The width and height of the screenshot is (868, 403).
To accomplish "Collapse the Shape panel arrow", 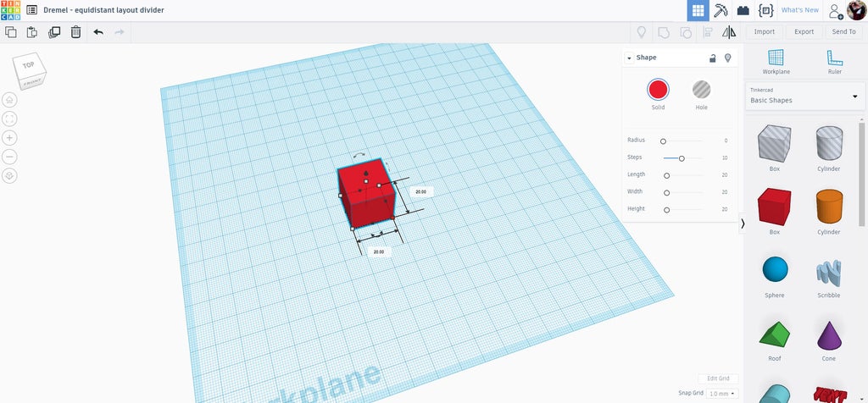I will click(x=629, y=58).
